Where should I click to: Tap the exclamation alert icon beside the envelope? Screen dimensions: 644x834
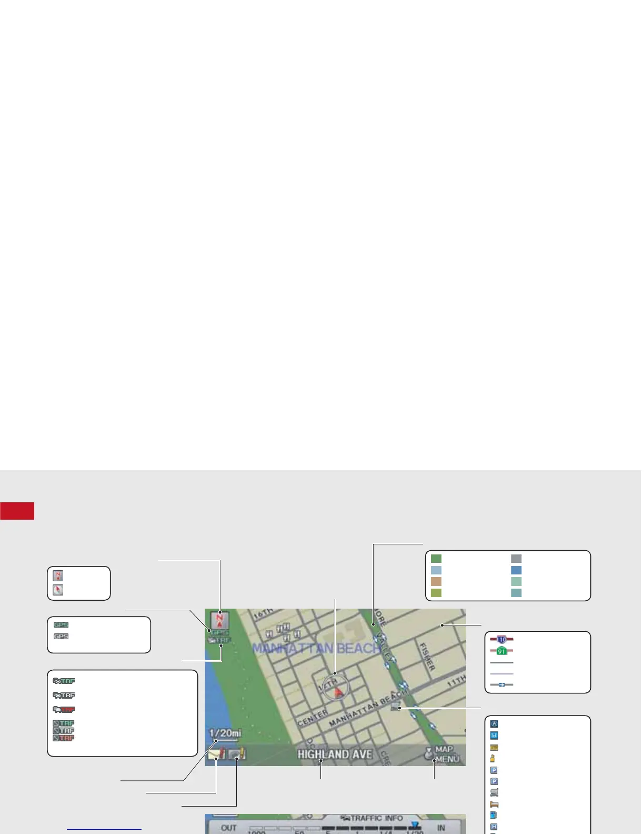pyautogui.click(x=237, y=754)
